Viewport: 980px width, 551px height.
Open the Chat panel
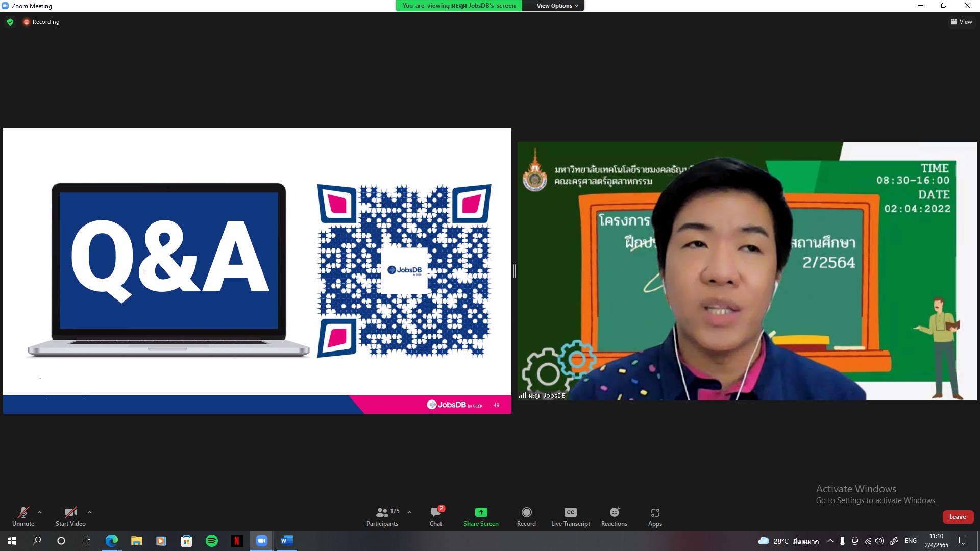[436, 516]
